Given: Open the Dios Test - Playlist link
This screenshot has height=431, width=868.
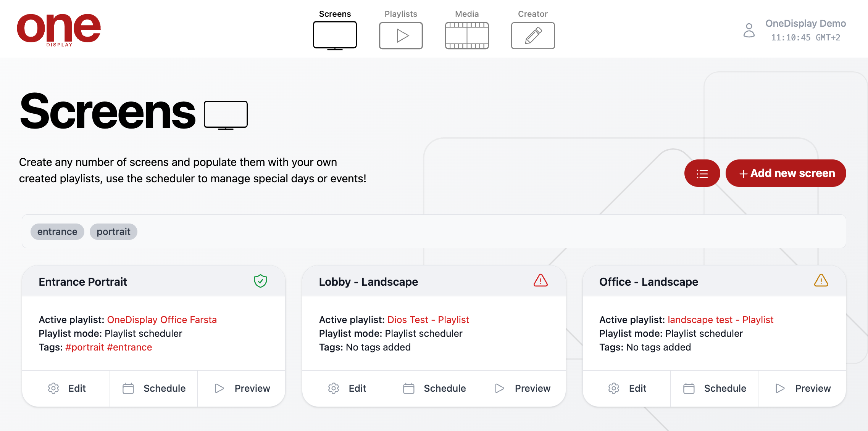Looking at the screenshot, I should coord(428,320).
